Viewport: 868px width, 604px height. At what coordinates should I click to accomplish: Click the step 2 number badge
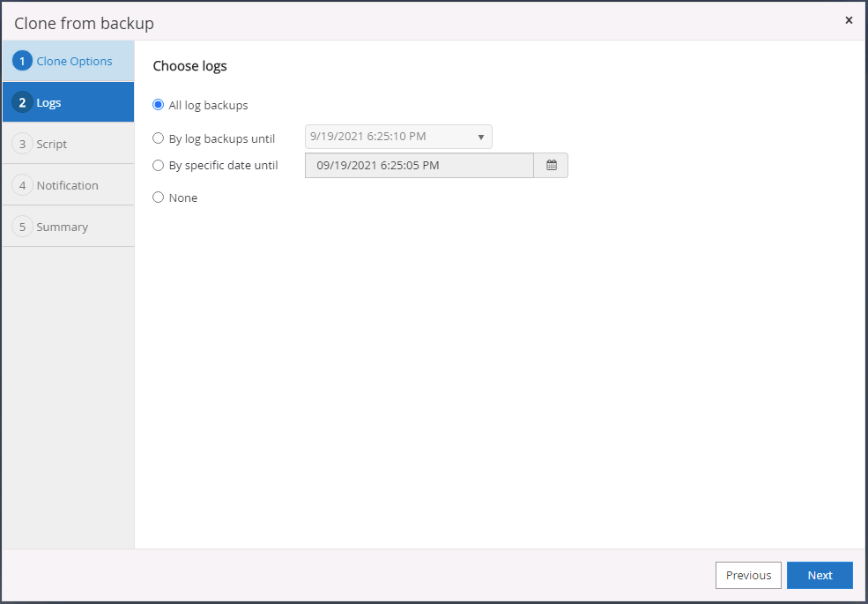23,103
